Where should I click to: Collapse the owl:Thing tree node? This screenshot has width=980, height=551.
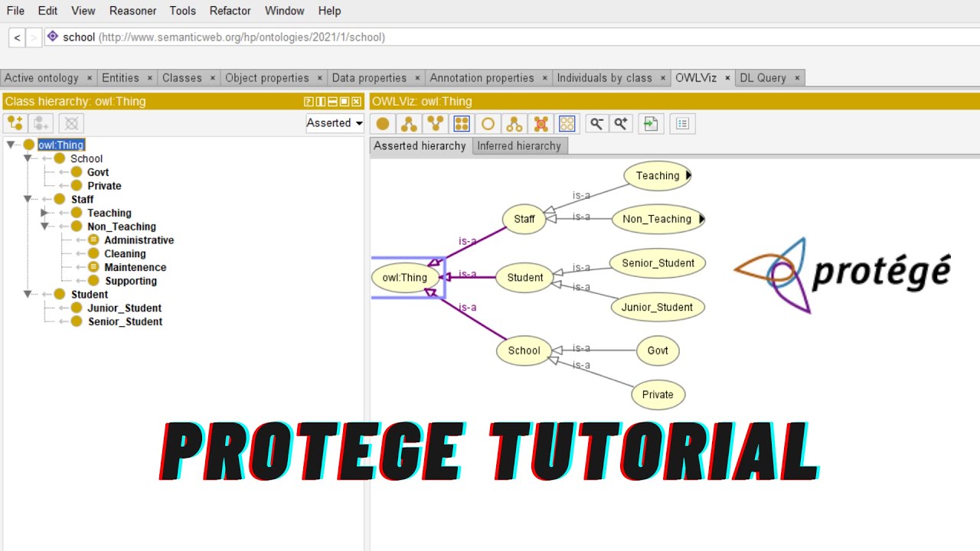click(11, 145)
